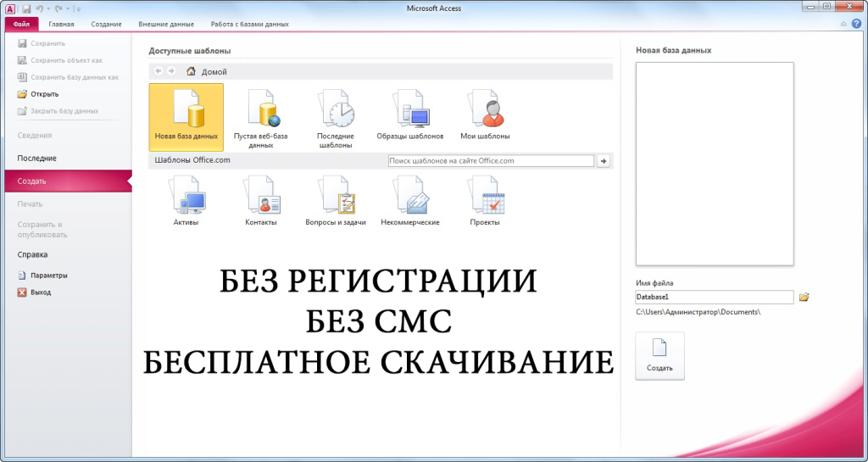Open the Redo dropdown arrow
This screenshot has width=868, height=462.
tap(67, 8)
